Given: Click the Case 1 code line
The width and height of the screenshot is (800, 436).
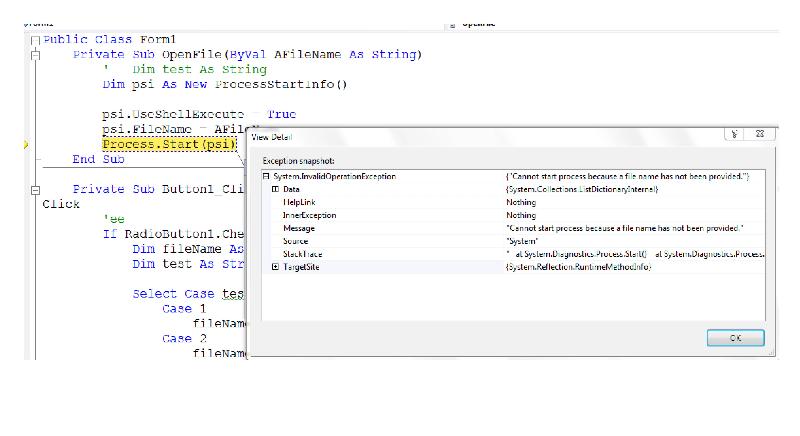Looking at the screenshot, I should (184, 309).
